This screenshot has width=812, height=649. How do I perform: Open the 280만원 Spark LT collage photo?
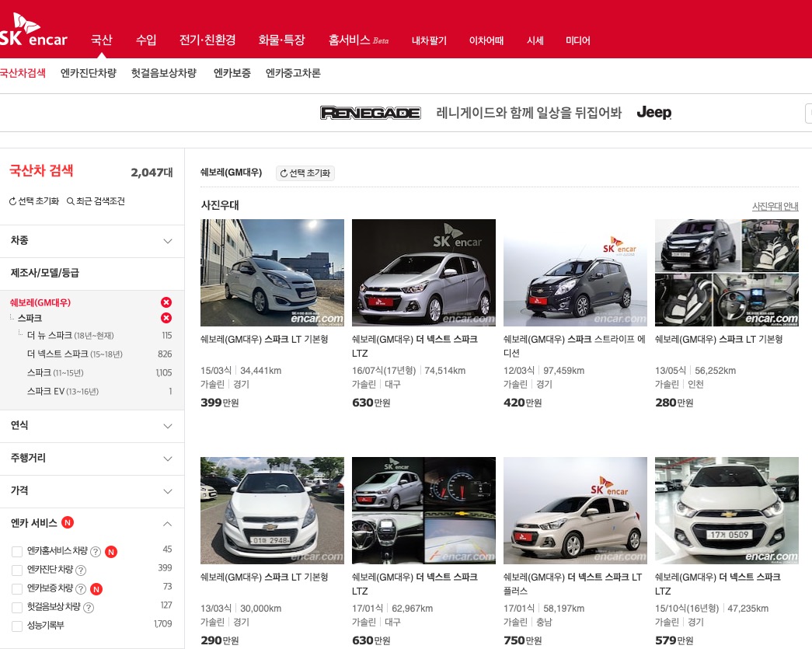[x=727, y=273]
